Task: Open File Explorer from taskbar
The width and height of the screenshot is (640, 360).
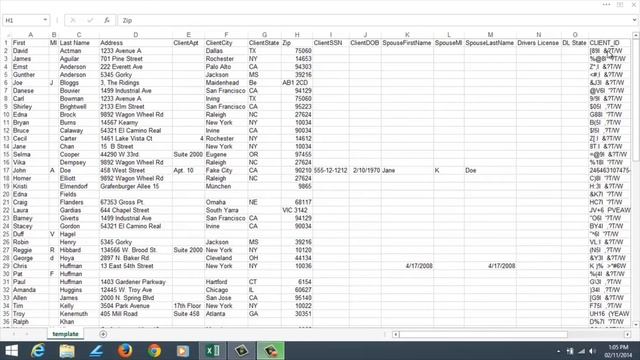Action: [x=67, y=351]
